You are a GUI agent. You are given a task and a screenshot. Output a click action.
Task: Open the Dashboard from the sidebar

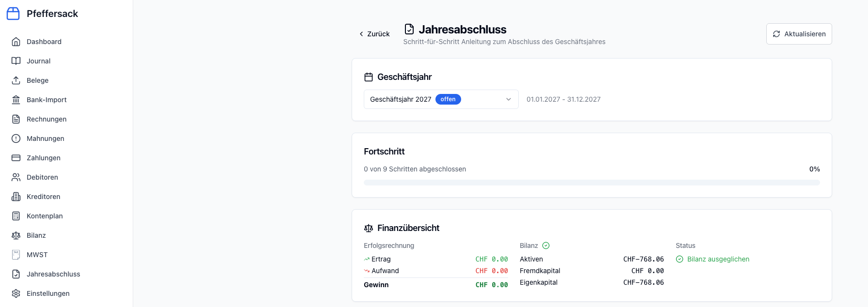pos(44,42)
